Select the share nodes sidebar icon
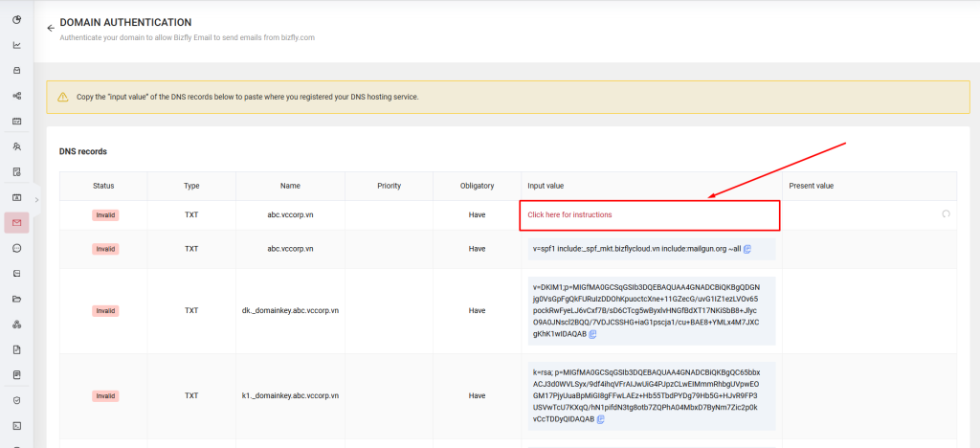Viewport: 980px width, 448px height. coord(16,96)
